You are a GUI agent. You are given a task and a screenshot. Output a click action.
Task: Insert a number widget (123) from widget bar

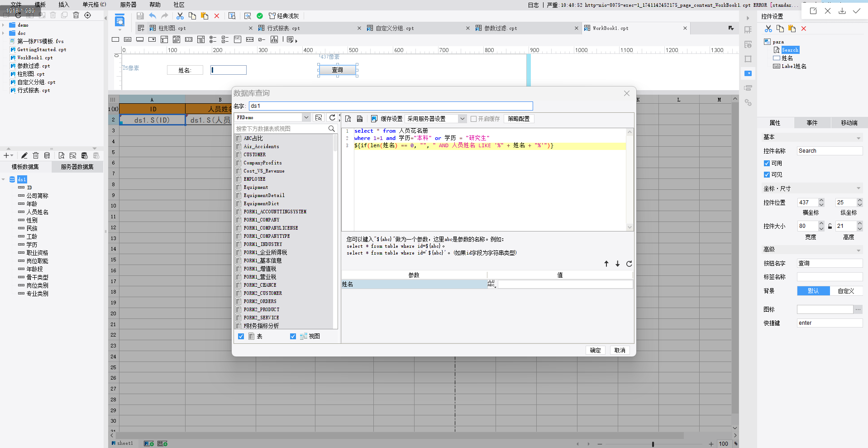click(189, 39)
